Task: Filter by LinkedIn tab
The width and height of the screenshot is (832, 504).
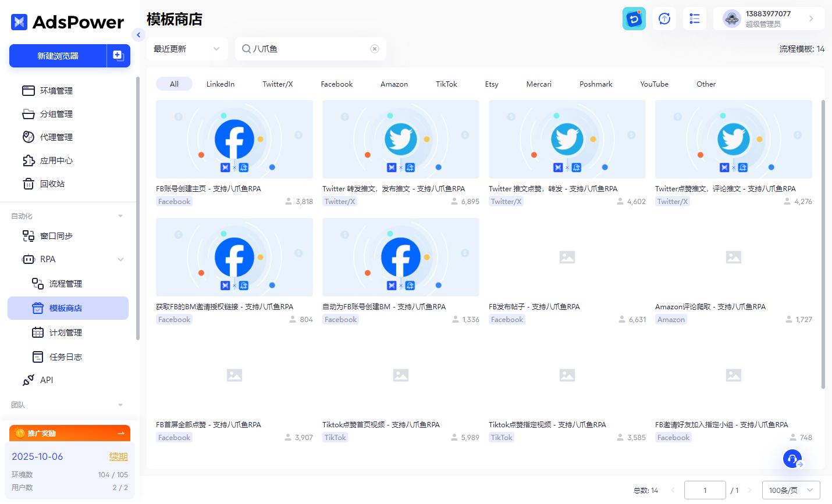Action: (x=221, y=84)
